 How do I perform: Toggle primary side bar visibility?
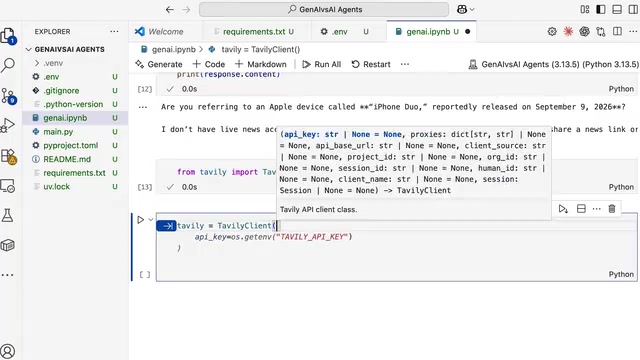600,9
